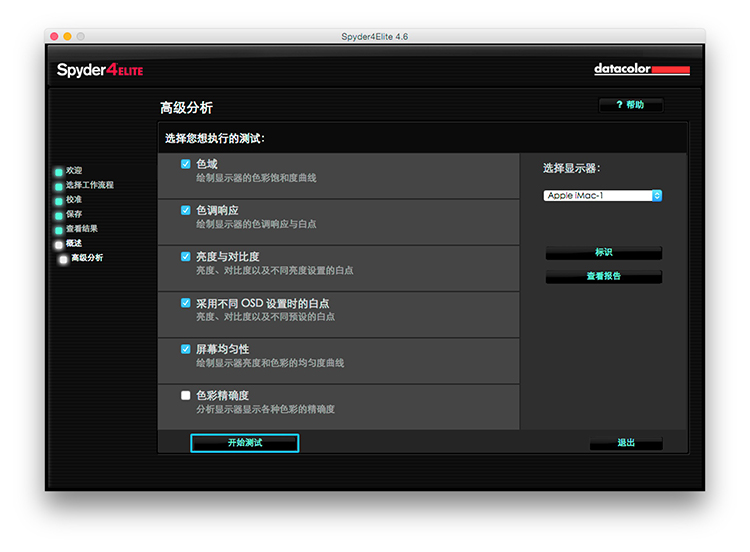750x552 pixels.
Task: Open the 帮助 help button
Action: pyautogui.click(x=630, y=105)
